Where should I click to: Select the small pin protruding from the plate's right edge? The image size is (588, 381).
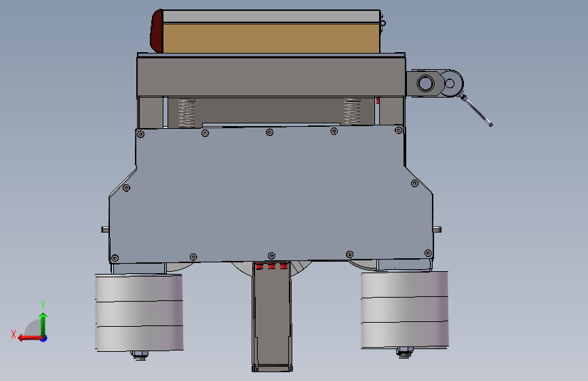point(437,229)
